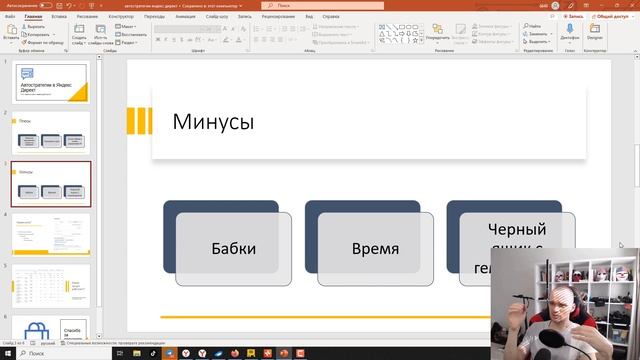The height and width of the screenshot is (360, 640).
Task: Expand the shapes gallery more arrow
Action: click(422, 40)
